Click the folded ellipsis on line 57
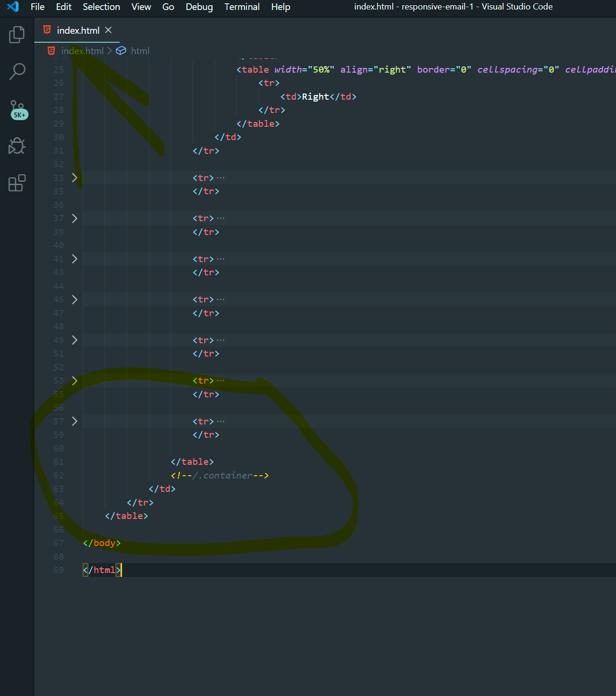Viewport: 616px width, 696px height. tap(220, 421)
